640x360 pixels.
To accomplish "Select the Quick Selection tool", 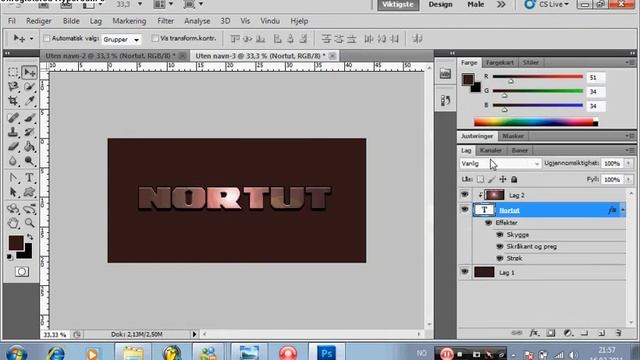I will tap(29, 87).
